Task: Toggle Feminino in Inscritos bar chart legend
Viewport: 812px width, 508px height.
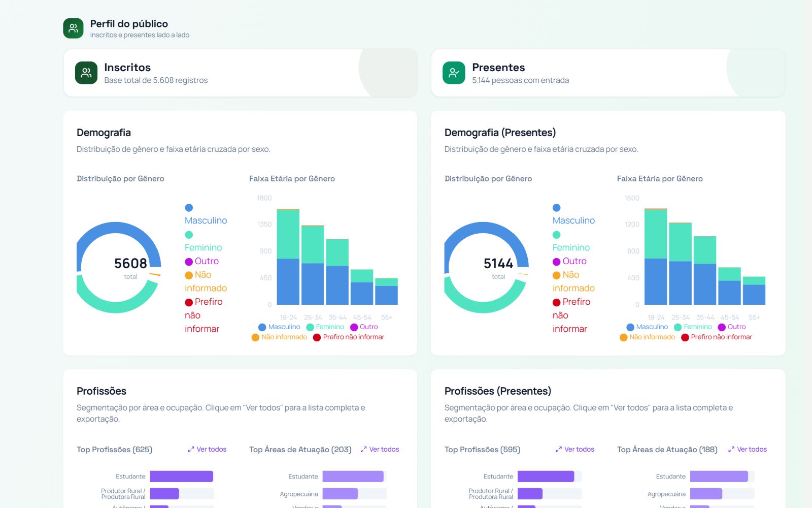Action: coord(325,327)
